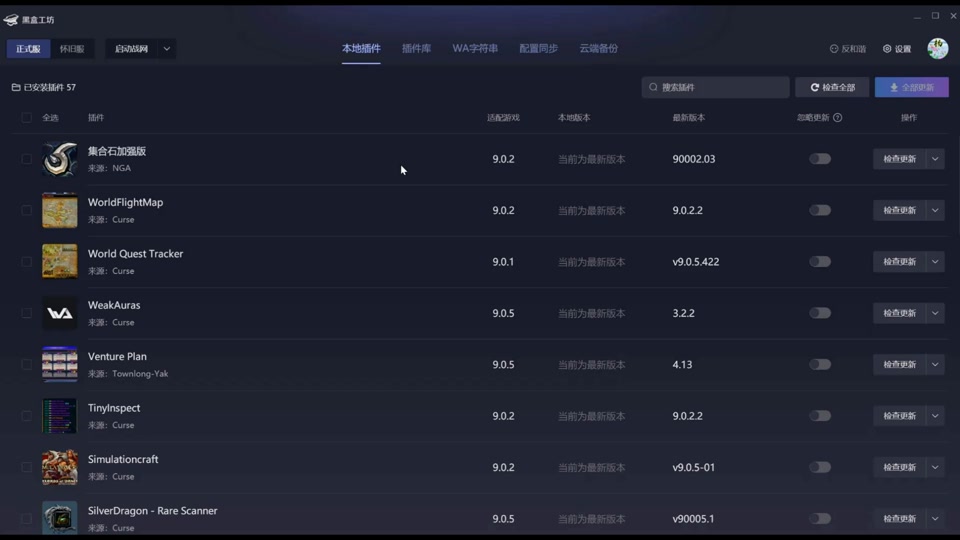Check updates for Simulationcraft
This screenshot has height=540, width=960.
click(899, 468)
